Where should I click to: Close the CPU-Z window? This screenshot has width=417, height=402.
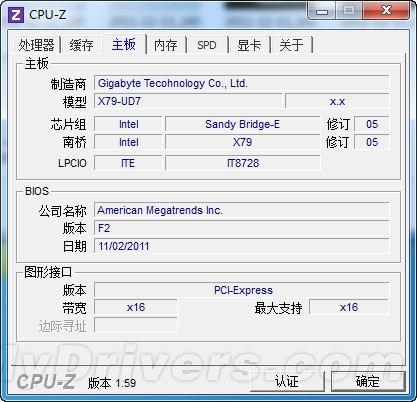coord(386,11)
